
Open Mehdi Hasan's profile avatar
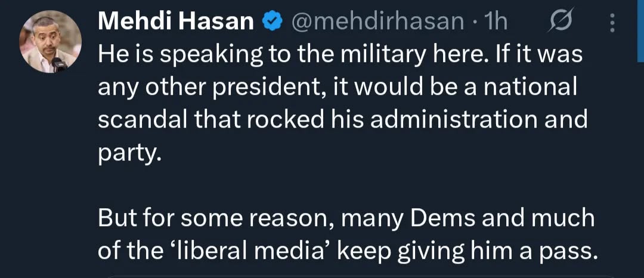pos(50,42)
